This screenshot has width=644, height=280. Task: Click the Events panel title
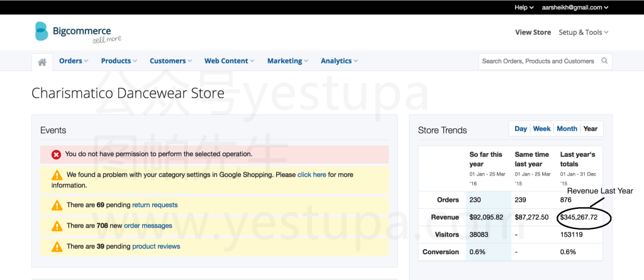pos(53,130)
